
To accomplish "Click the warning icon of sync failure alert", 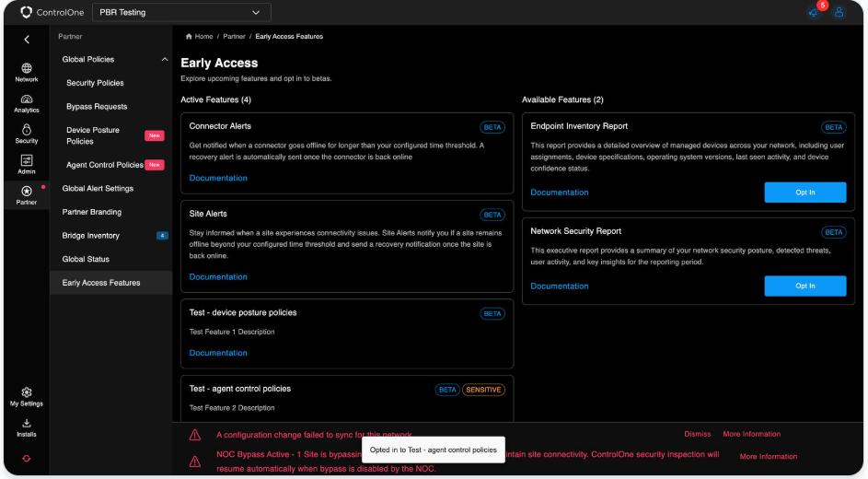I will pyautogui.click(x=195, y=435).
